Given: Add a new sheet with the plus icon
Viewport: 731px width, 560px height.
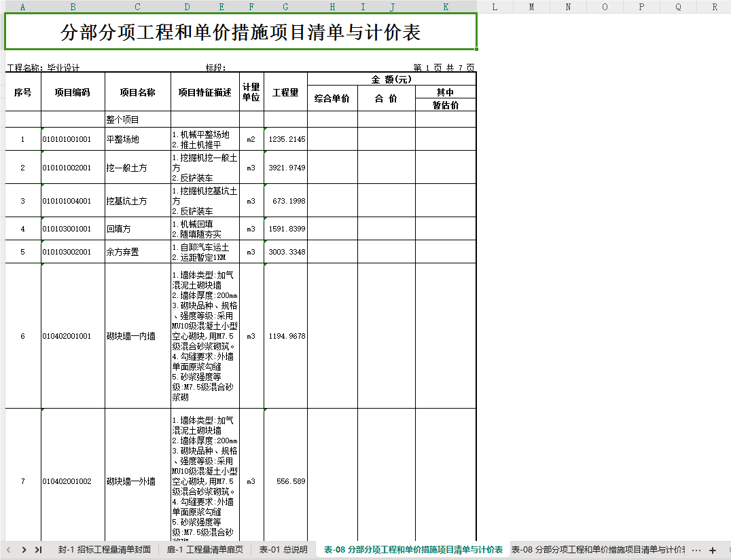Looking at the screenshot, I should click(713, 550).
